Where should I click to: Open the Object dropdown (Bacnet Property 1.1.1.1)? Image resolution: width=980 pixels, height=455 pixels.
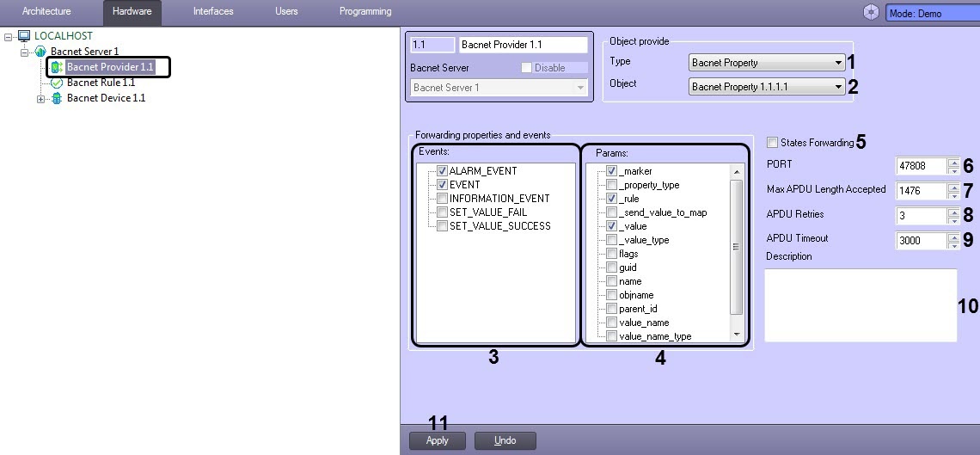pos(767,87)
